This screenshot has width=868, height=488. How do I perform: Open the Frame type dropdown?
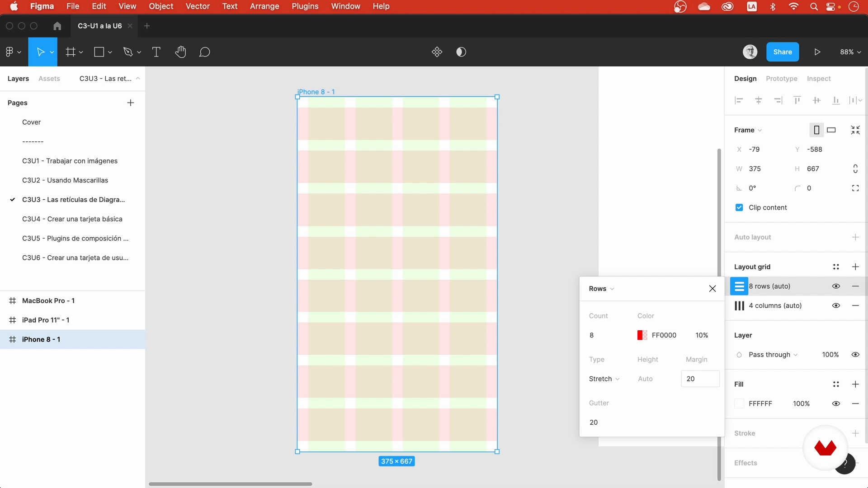click(x=748, y=130)
